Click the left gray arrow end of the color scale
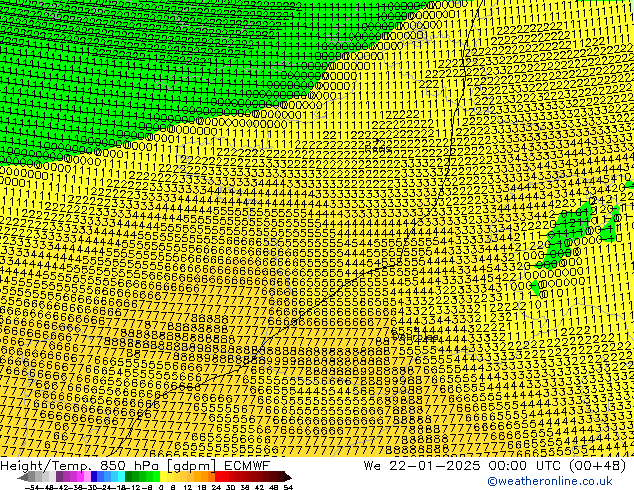The image size is (634, 490). [23, 477]
